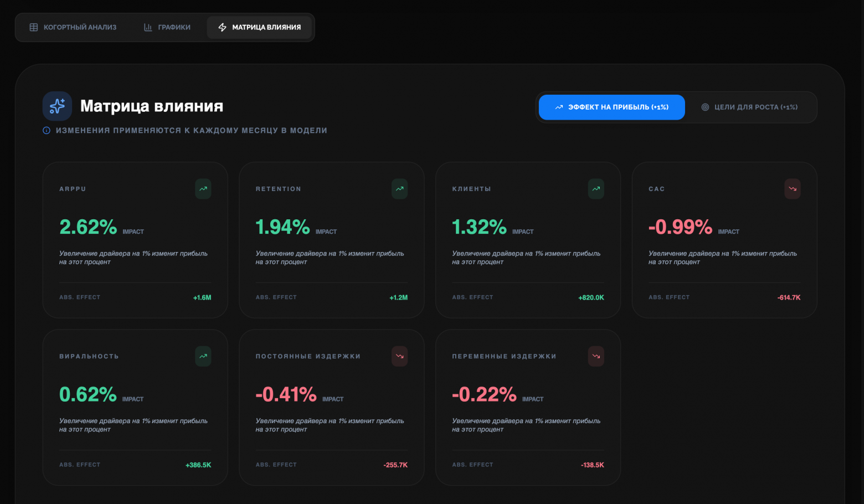Click the Retention trend-up icon
Image resolution: width=864 pixels, height=504 pixels.
tap(399, 189)
